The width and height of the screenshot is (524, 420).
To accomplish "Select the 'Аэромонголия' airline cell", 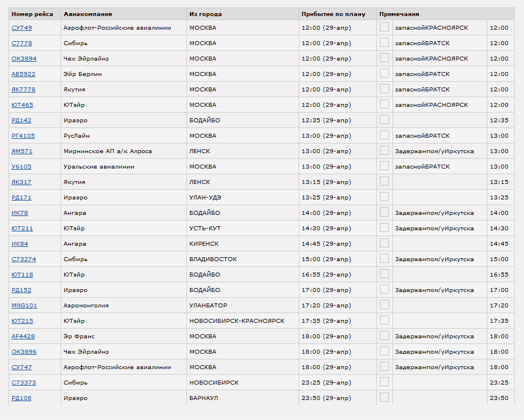I will (124, 306).
